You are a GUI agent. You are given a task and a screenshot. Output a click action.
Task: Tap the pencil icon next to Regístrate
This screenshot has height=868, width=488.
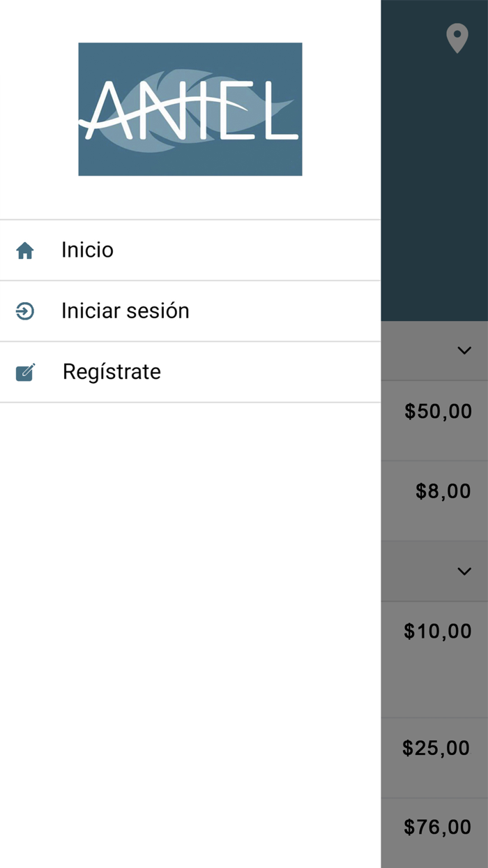25,372
